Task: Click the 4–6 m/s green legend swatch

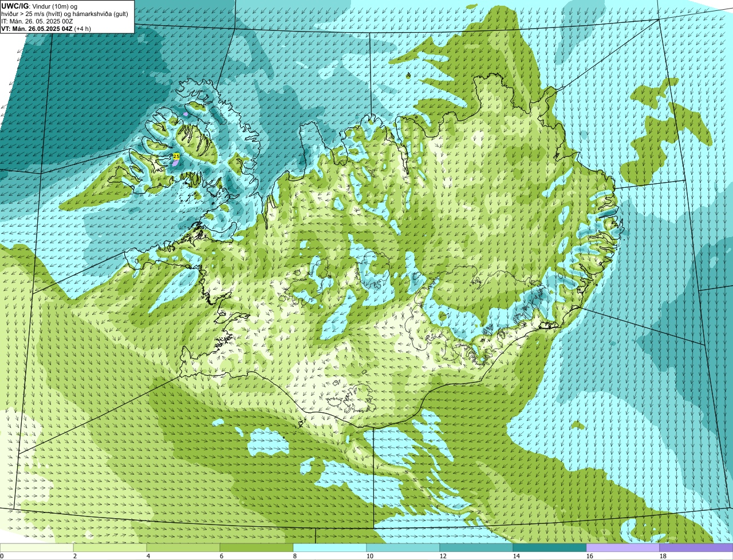Action: [183, 548]
